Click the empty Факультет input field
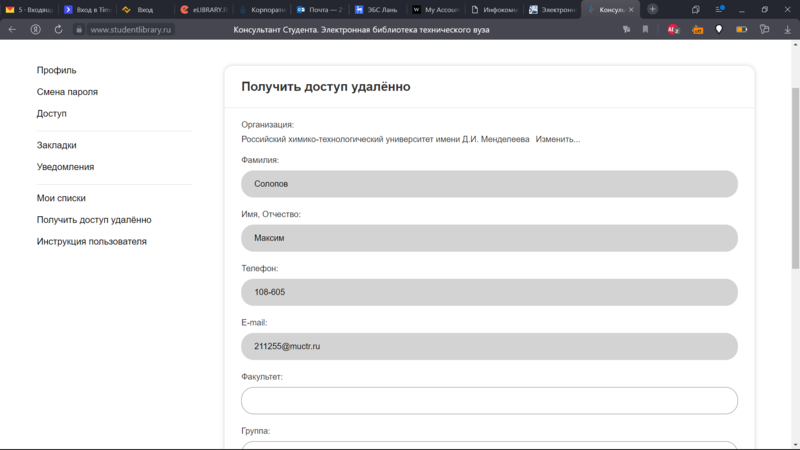The image size is (800, 450). [x=489, y=400]
